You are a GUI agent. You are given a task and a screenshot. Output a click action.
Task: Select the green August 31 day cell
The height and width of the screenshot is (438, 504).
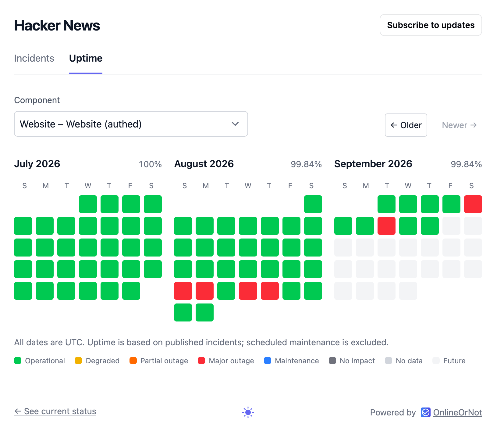204,312
